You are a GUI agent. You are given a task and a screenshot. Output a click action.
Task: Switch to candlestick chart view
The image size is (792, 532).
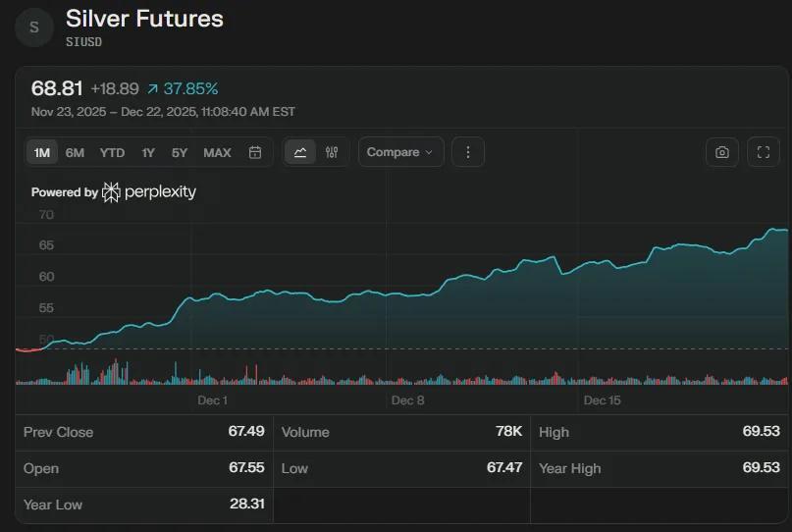click(332, 152)
